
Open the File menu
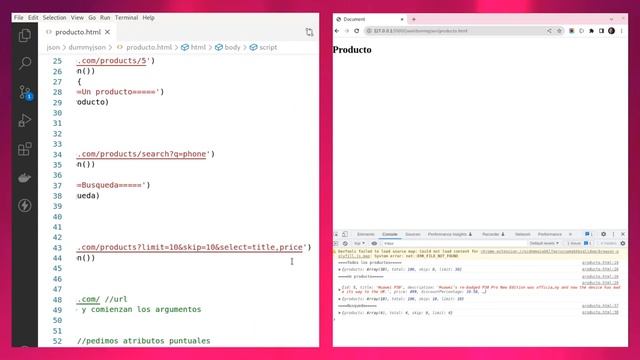(19, 18)
